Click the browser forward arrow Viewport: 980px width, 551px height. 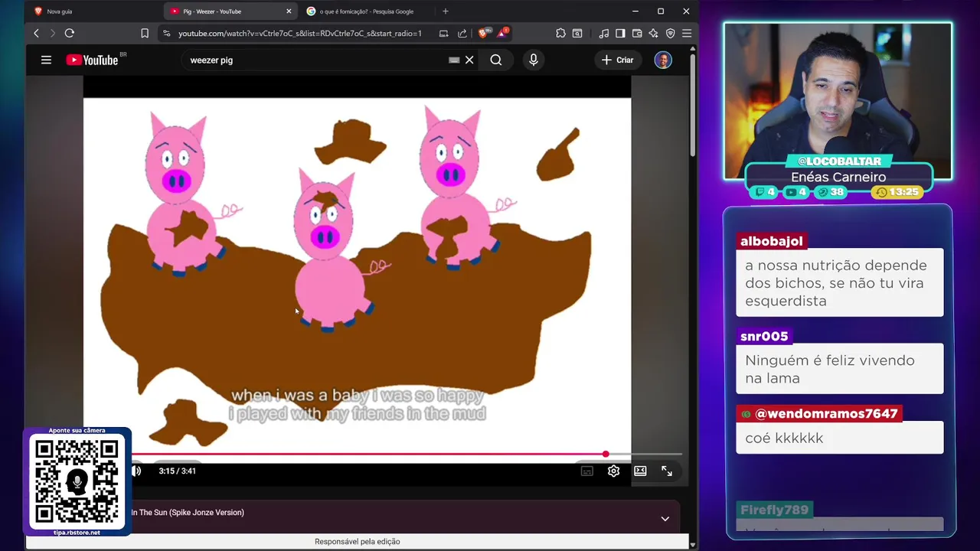point(52,33)
